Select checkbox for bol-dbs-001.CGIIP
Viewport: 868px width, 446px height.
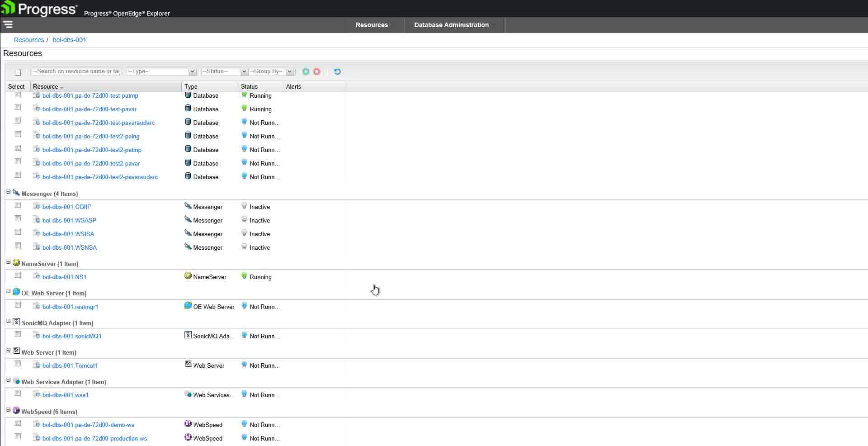[18, 205]
